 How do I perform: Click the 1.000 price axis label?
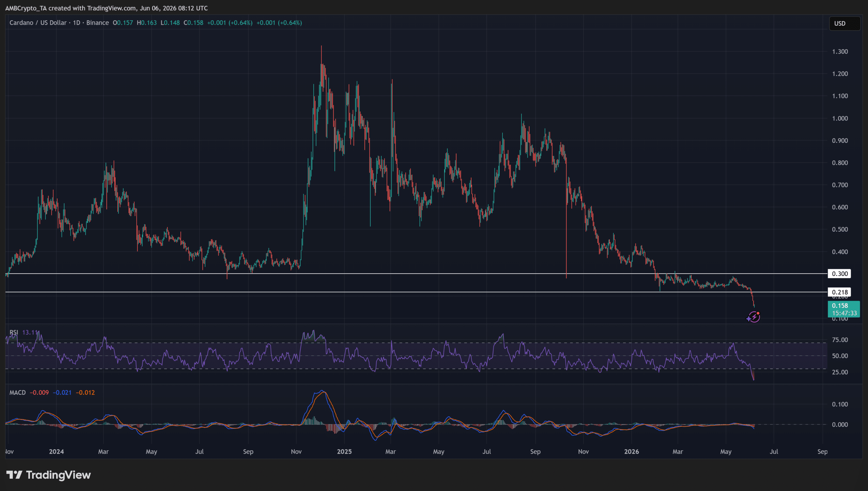[x=840, y=118]
